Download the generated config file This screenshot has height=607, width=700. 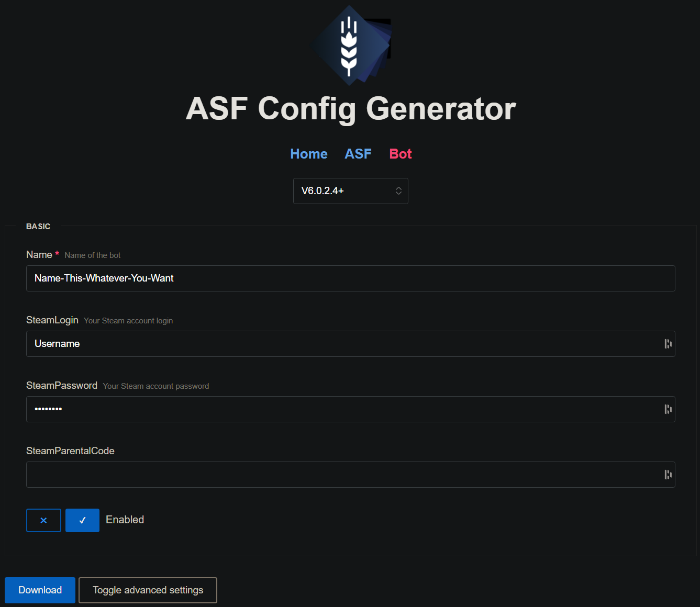(x=40, y=590)
